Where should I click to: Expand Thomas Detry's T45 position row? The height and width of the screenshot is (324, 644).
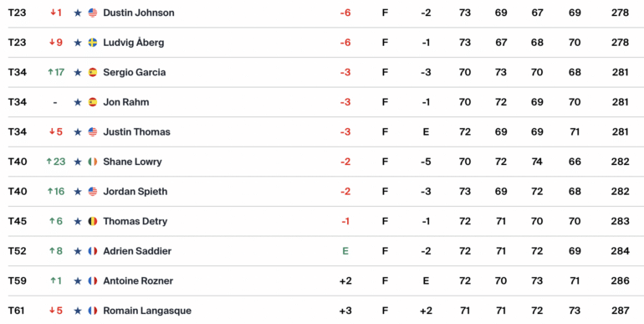[322, 221]
